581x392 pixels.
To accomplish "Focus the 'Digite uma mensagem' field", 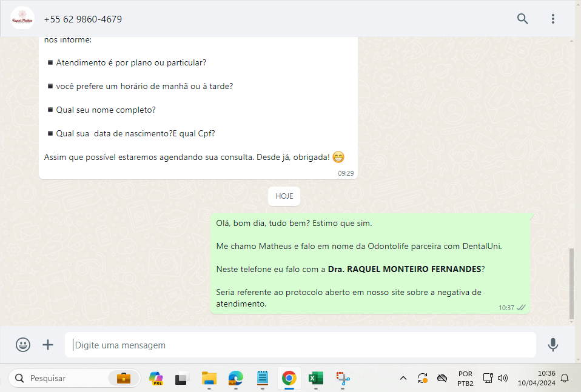I will point(300,345).
